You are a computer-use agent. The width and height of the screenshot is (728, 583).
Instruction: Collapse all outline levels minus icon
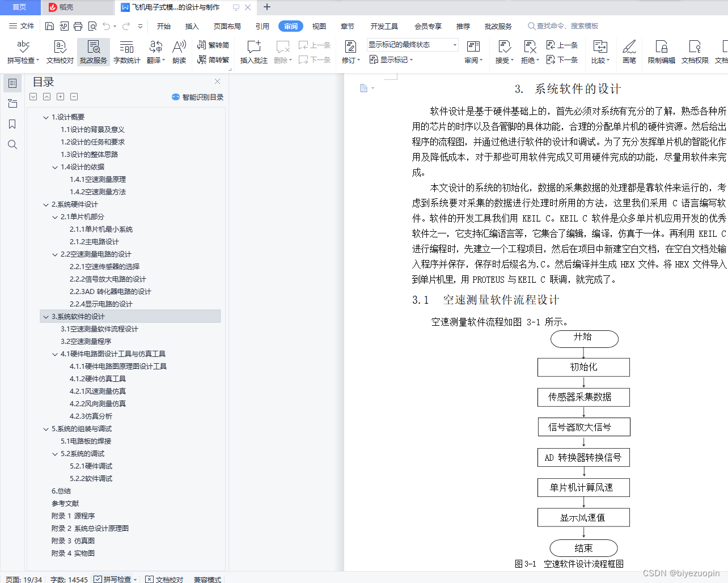coord(74,97)
